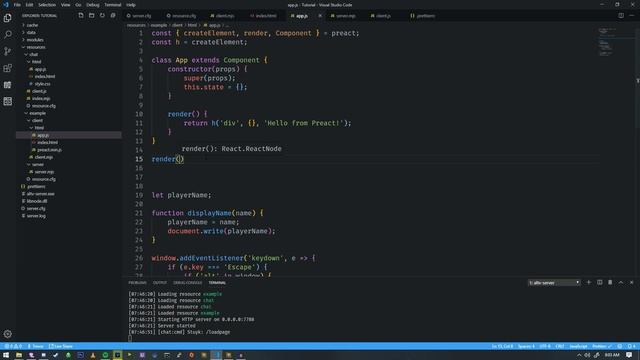Split the terminal pane
The width and height of the screenshot is (640, 360).
pos(600,282)
